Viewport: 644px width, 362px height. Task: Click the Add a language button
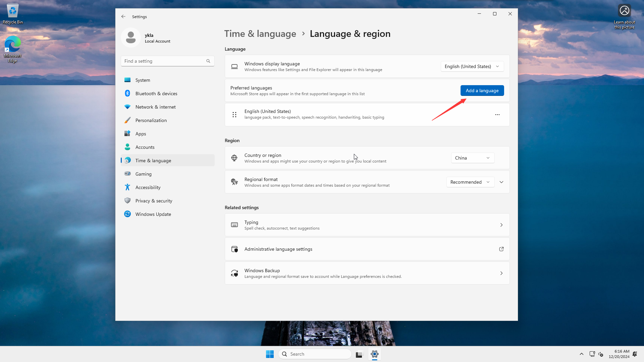pyautogui.click(x=482, y=90)
